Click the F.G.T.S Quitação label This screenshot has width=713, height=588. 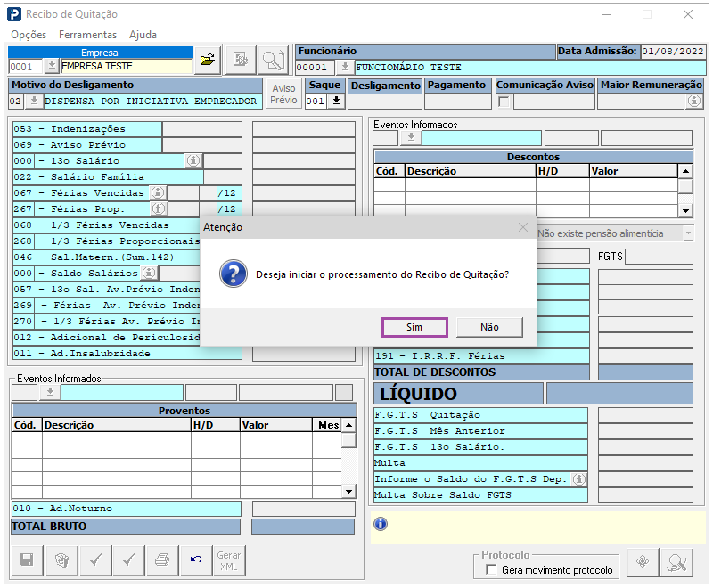[x=480, y=415]
